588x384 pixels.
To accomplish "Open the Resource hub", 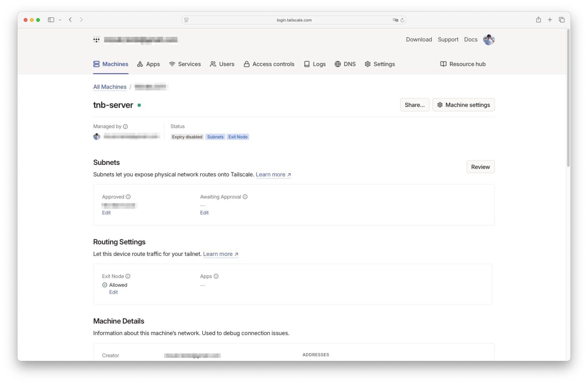I will pos(463,64).
